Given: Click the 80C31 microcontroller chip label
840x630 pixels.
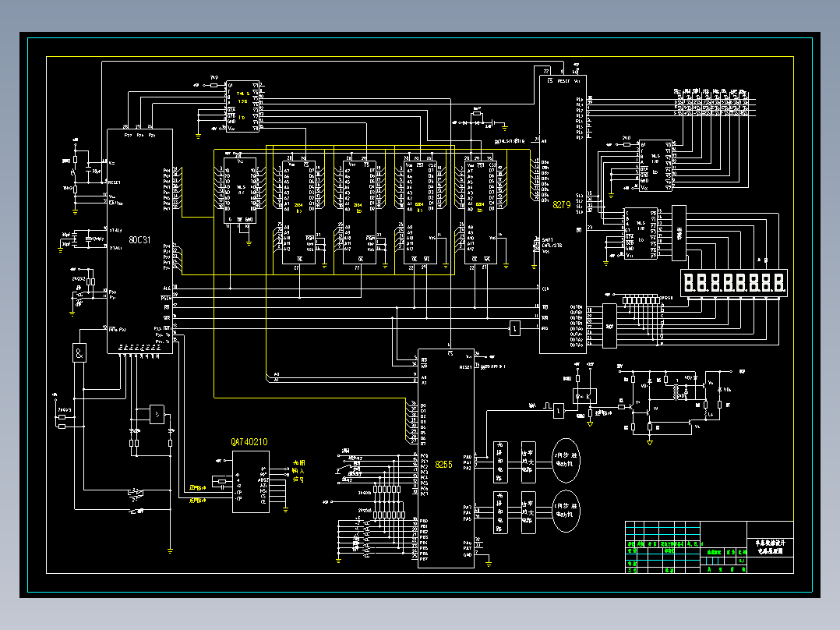Looking at the screenshot, I should click(x=139, y=239).
